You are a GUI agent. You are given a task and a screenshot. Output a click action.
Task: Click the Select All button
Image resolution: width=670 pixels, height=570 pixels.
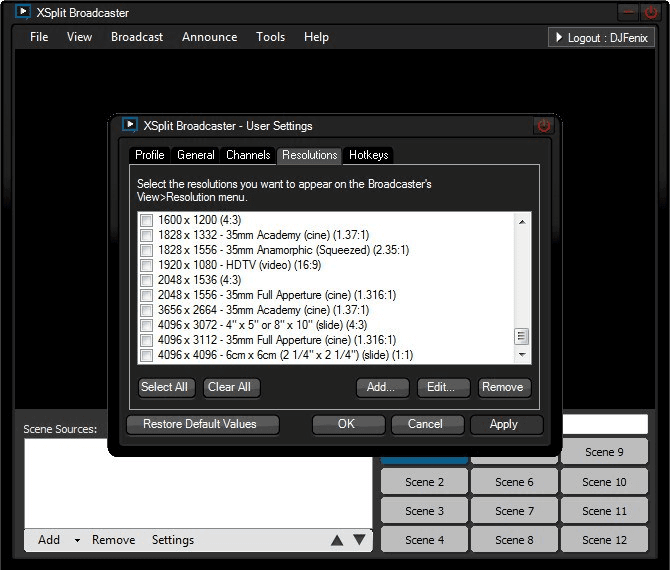coord(166,388)
